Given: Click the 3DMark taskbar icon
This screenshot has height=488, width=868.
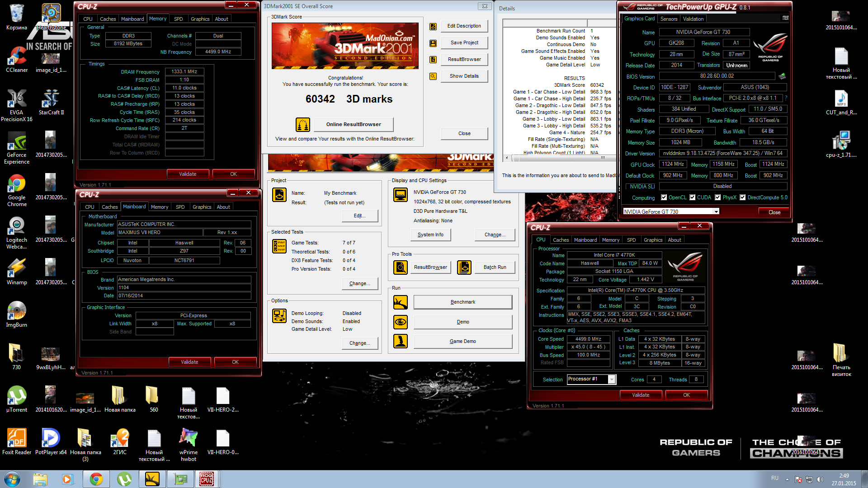Looking at the screenshot, I should 152,479.
